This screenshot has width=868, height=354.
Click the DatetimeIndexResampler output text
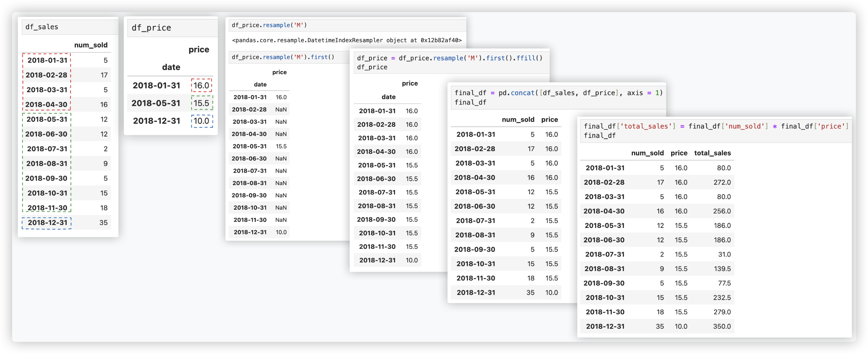point(347,40)
